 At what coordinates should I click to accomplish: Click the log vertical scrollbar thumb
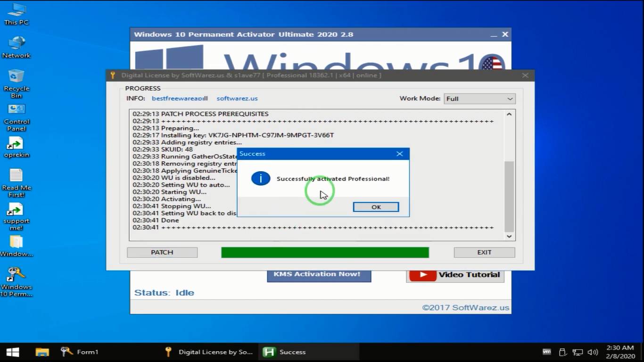coord(509,196)
